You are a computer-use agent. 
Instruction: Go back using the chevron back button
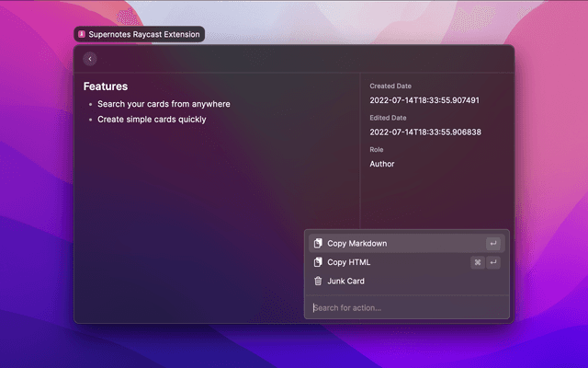(90, 59)
